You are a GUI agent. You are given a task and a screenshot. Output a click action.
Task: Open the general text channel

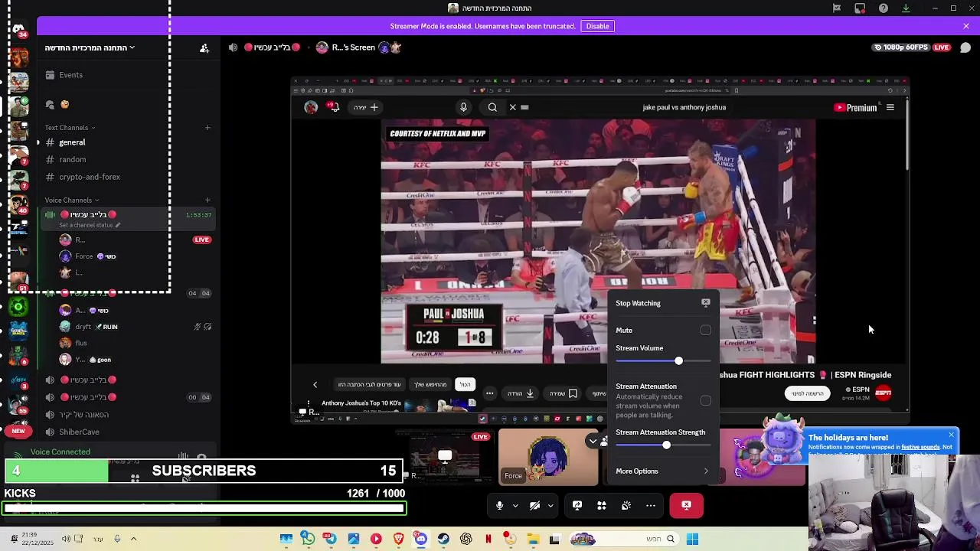(72, 142)
